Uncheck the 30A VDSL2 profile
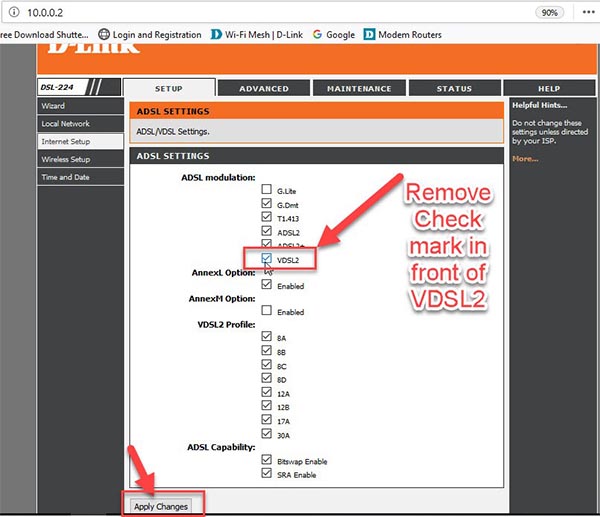 pos(266,433)
